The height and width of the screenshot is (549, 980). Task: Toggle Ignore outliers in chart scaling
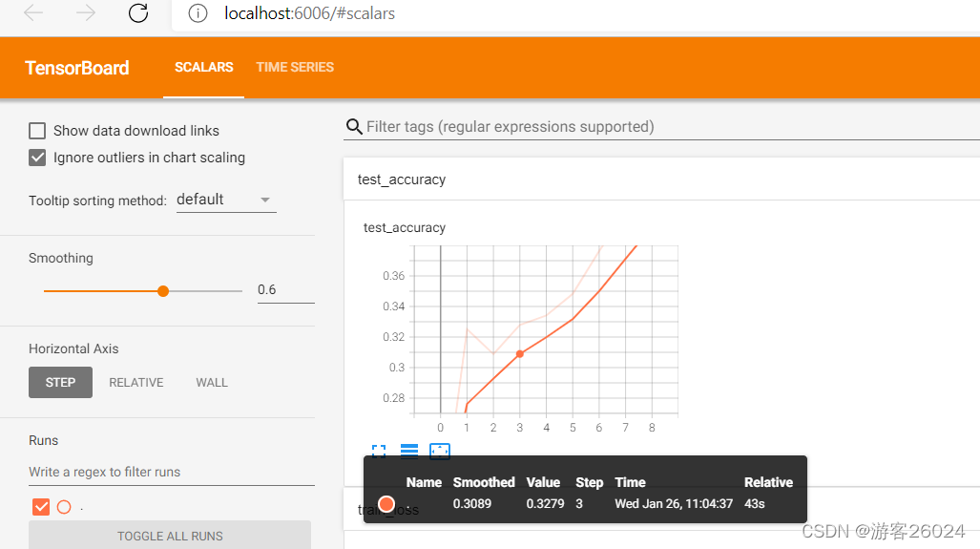(x=37, y=158)
